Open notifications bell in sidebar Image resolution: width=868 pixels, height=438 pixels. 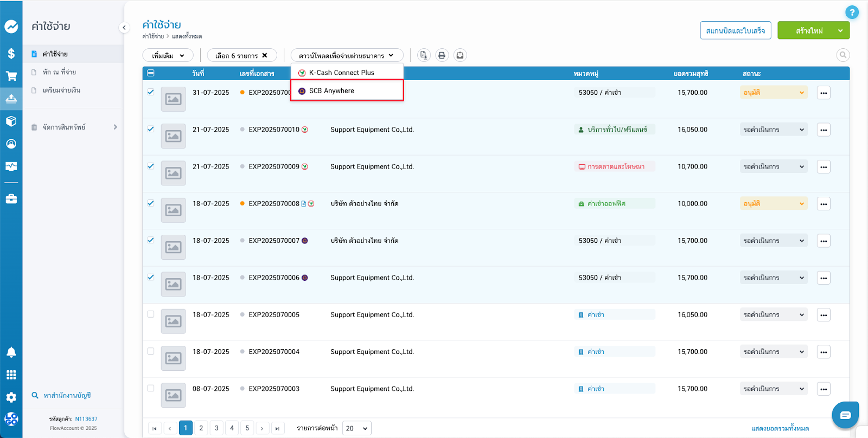[x=11, y=352]
